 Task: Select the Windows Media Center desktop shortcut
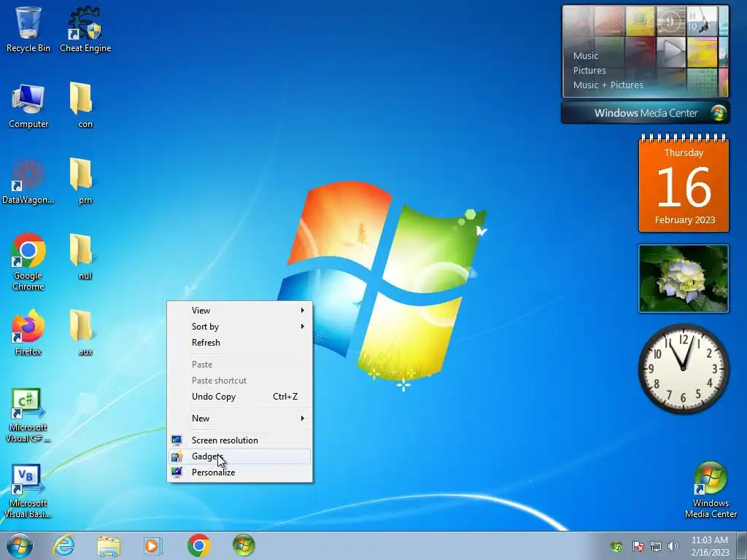[x=711, y=490]
